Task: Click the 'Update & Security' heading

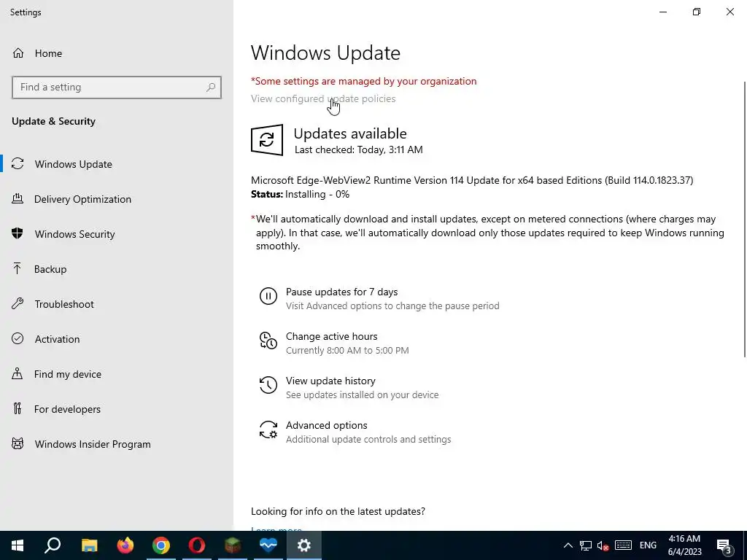Action: pos(53,121)
